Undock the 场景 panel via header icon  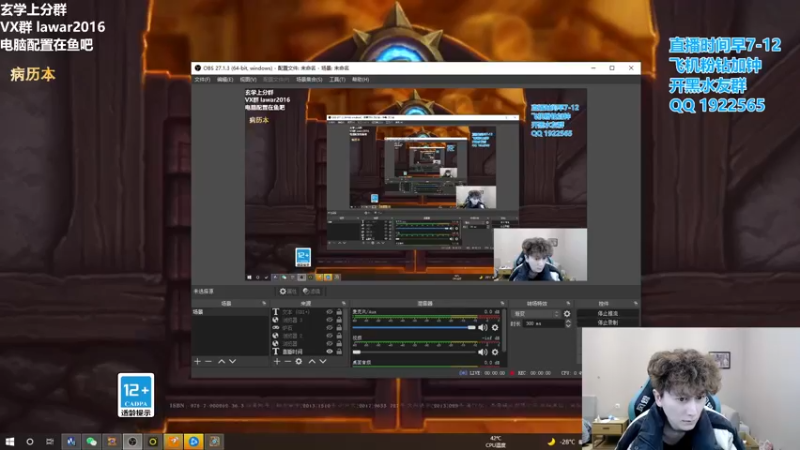pos(264,304)
